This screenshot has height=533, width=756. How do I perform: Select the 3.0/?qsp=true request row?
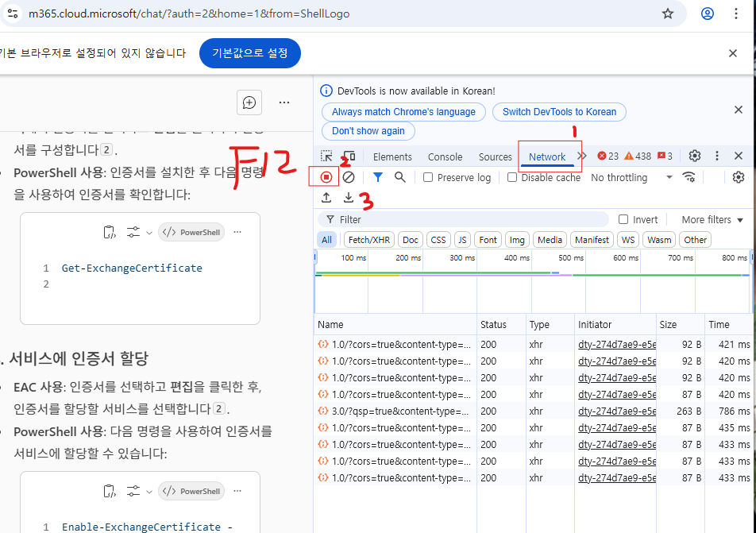(534, 411)
